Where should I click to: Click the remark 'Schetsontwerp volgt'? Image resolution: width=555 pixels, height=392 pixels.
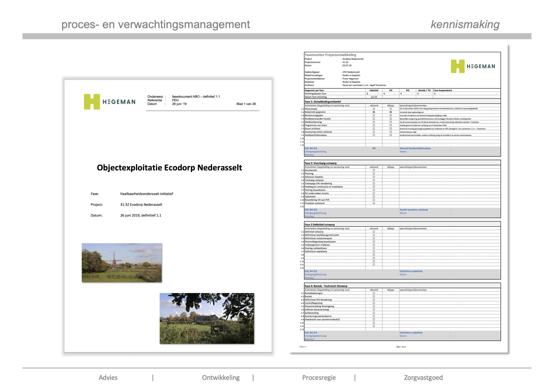[408, 132]
